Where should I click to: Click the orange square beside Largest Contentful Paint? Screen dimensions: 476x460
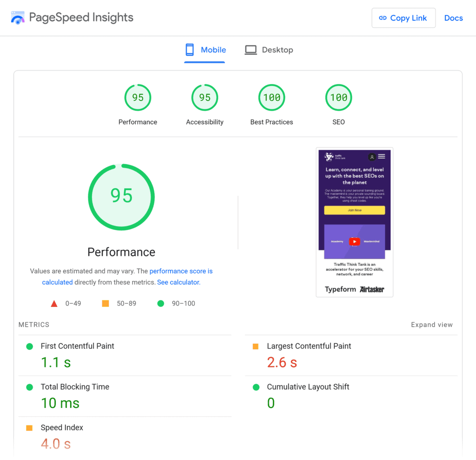[x=257, y=346]
